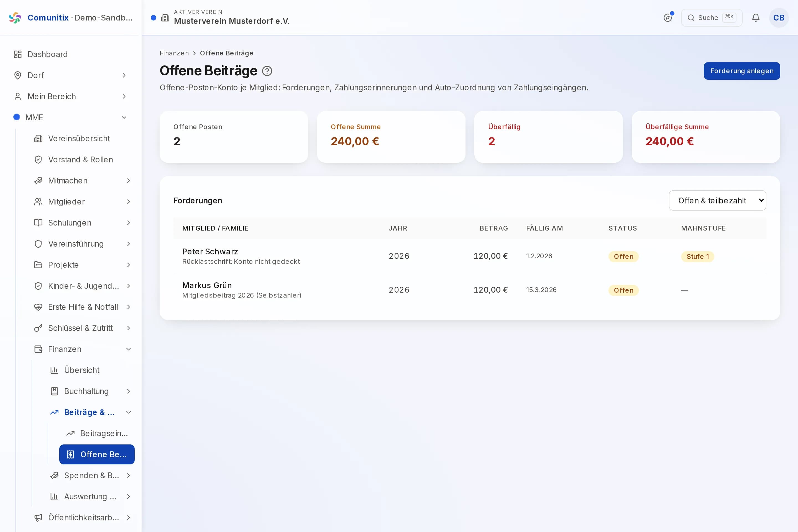This screenshot has width=798, height=532.
Task: Expand the Spenden & B... submenu chevron
Action: point(129,475)
